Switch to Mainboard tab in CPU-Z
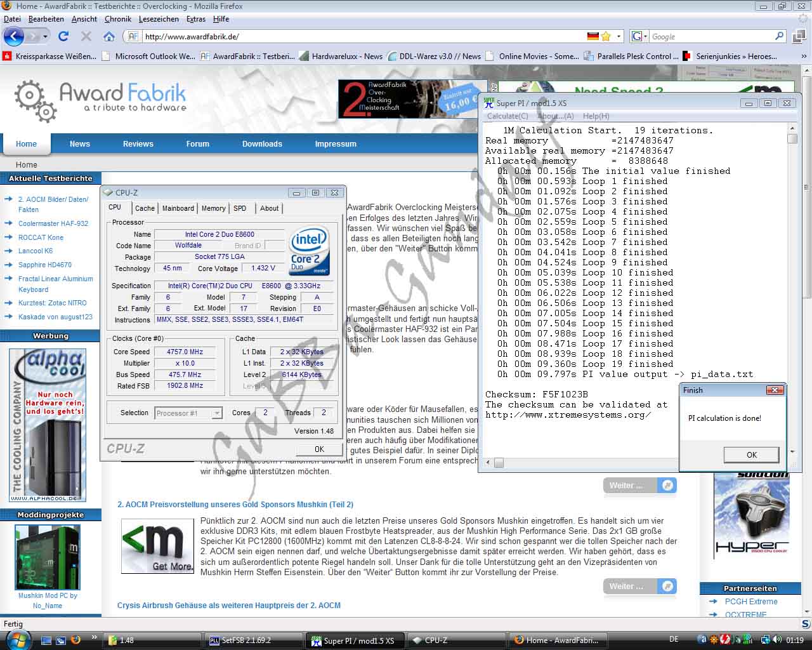 [178, 208]
